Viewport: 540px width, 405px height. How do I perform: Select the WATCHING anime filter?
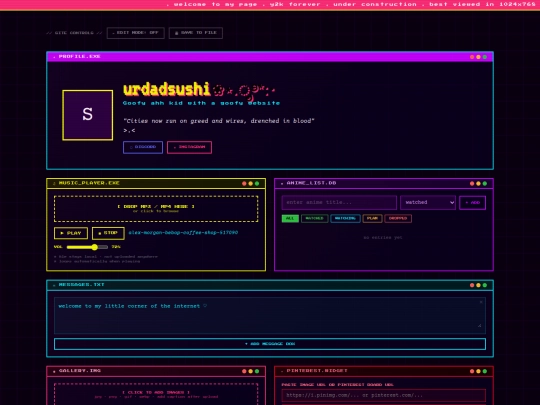pos(345,218)
